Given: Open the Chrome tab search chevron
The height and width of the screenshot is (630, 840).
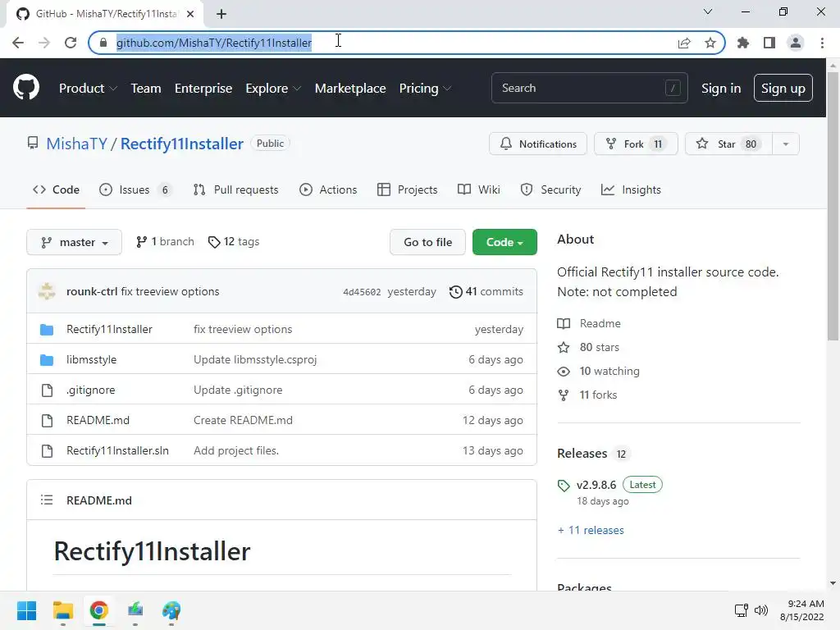Looking at the screenshot, I should tap(708, 11).
